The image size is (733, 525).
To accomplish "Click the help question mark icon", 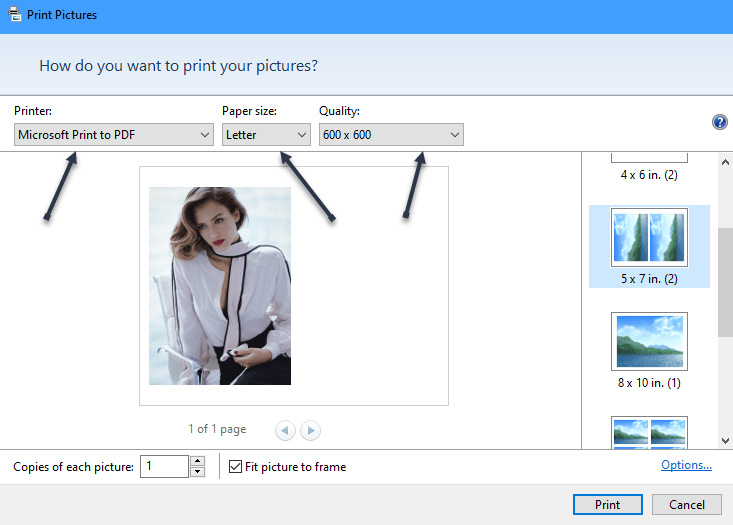I will pos(719,122).
